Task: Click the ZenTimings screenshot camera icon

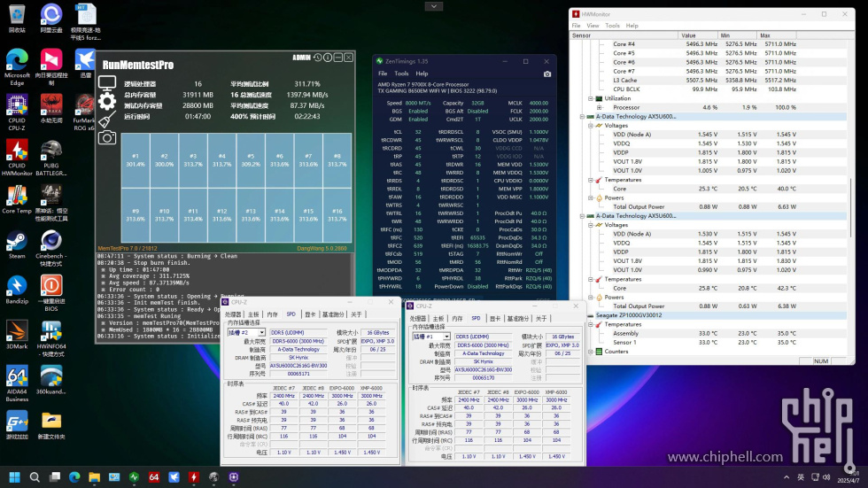Action: tap(547, 74)
